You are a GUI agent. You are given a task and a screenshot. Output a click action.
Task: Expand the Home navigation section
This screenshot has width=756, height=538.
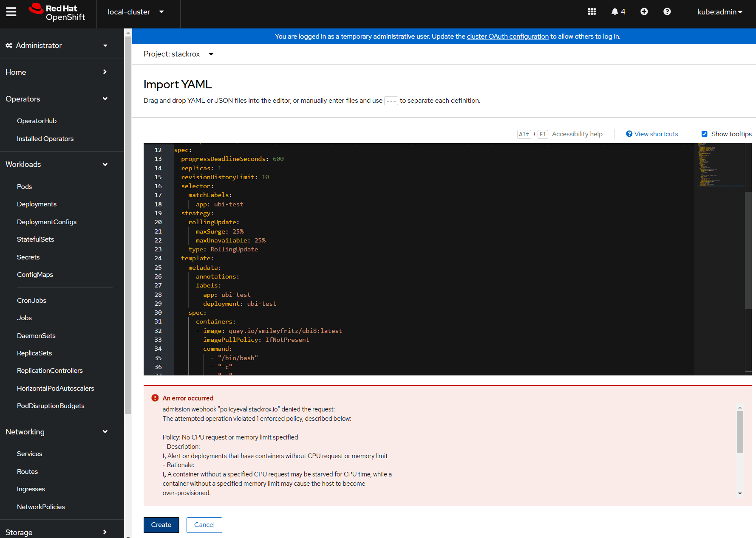click(57, 72)
